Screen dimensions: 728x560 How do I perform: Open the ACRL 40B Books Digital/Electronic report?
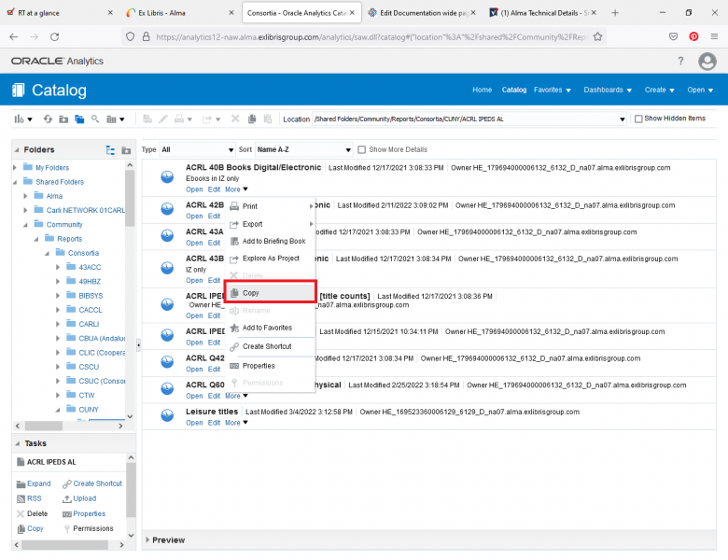pos(194,189)
